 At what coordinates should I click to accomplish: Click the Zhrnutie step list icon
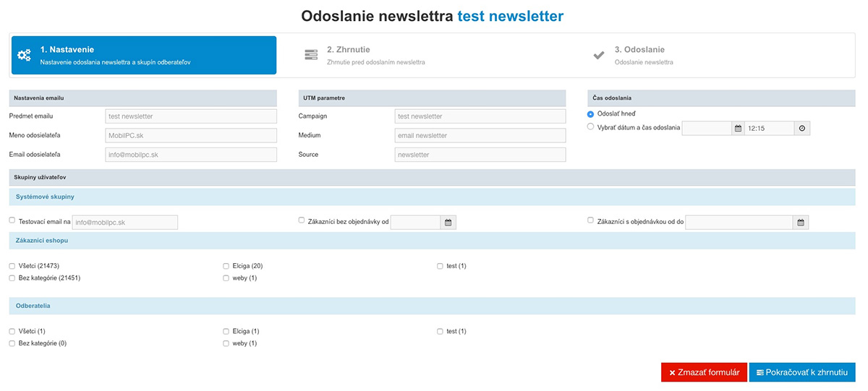click(311, 56)
